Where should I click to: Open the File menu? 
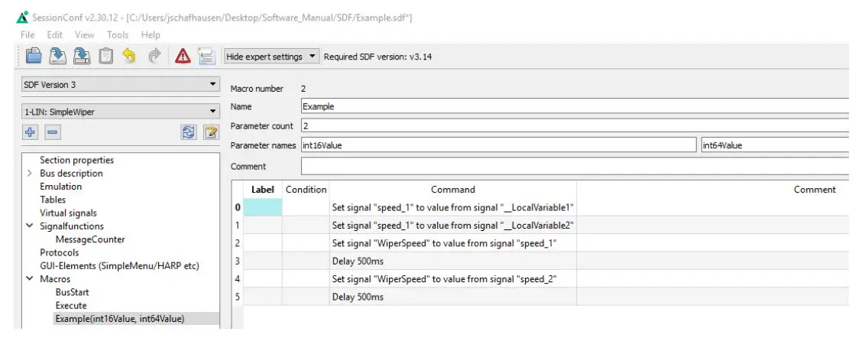[28, 34]
